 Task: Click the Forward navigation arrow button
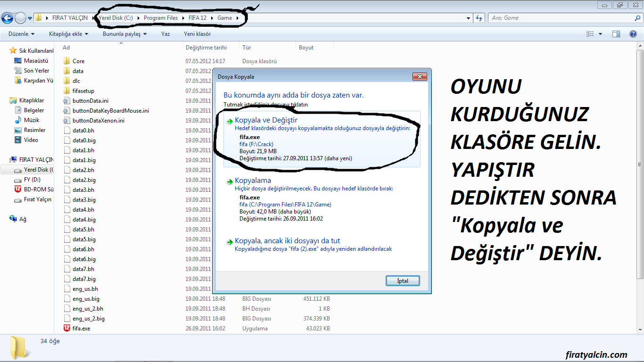[20, 18]
